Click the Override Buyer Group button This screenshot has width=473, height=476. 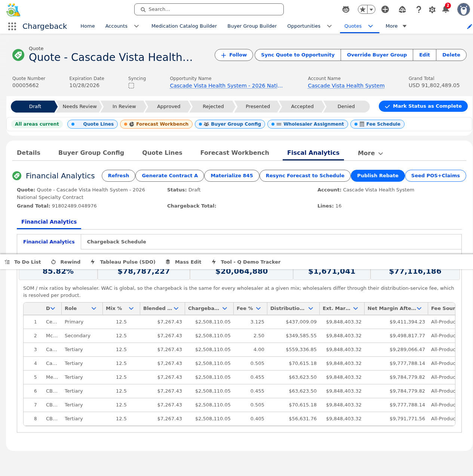377,55
